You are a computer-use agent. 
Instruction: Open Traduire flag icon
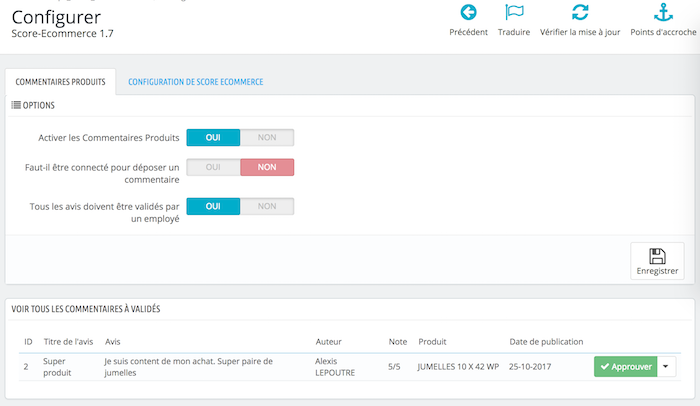click(x=514, y=13)
